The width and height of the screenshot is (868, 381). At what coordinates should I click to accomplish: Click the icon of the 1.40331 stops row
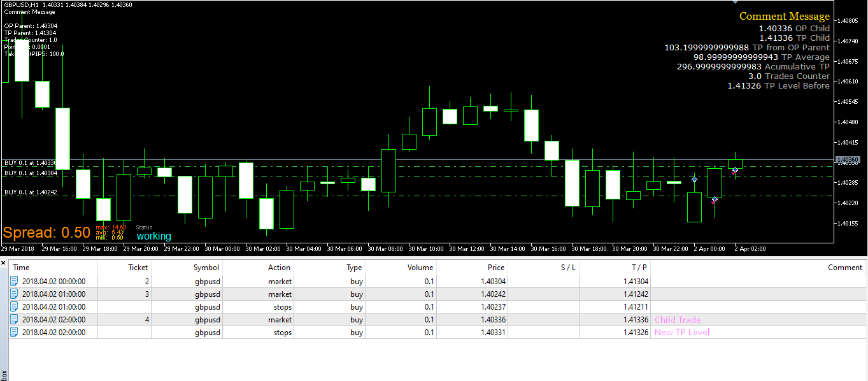coord(15,332)
